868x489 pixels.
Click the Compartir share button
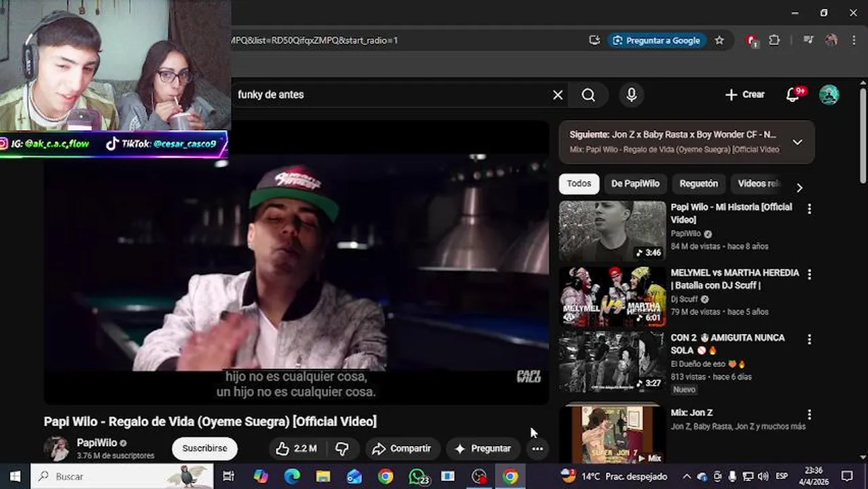pyautogui.click(x=402, y=448)
